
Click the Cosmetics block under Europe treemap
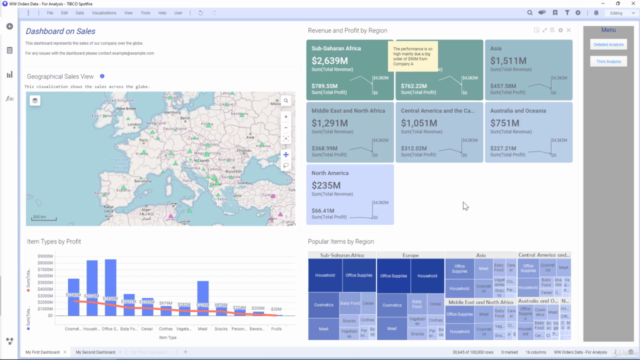point(392,305)
